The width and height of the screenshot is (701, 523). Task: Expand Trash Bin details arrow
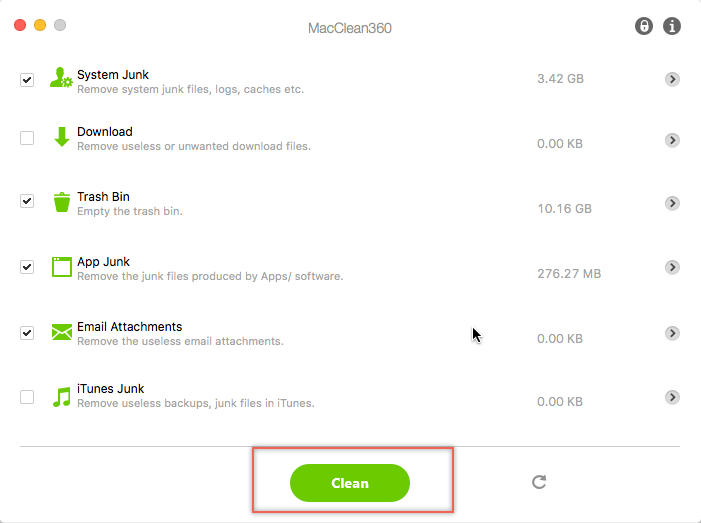point(672,203)
